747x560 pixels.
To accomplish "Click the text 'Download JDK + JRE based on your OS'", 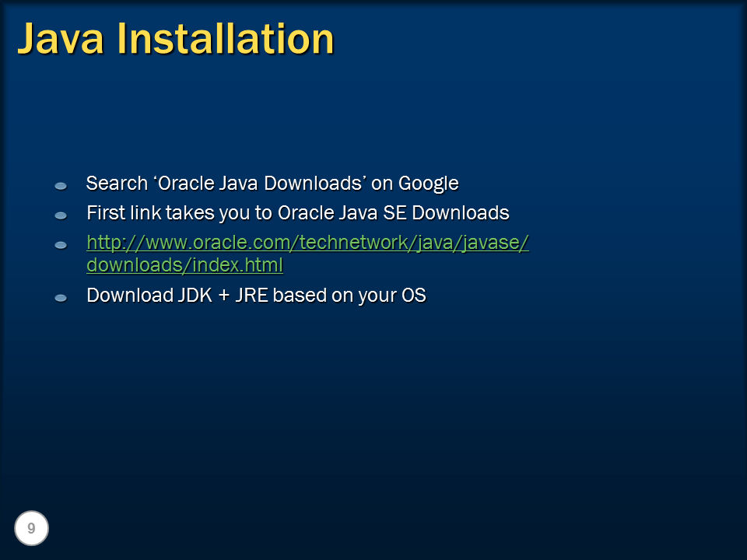I will (257, 296).
